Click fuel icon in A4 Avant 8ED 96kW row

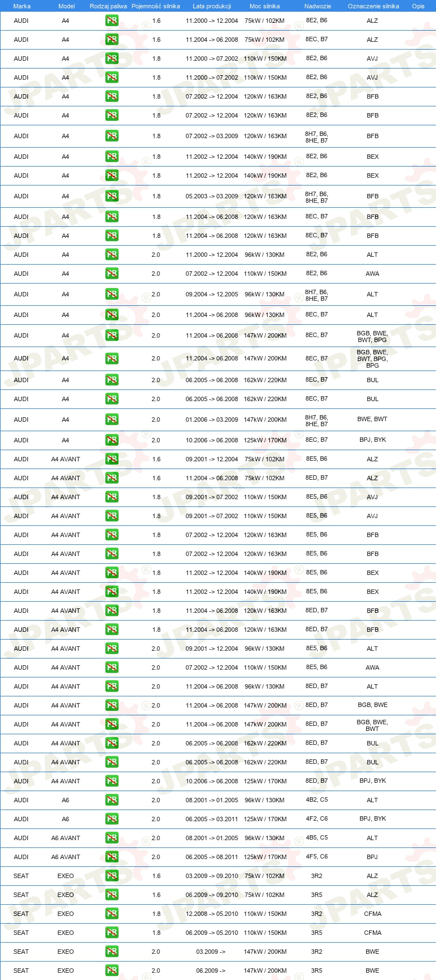click(112, 686)
